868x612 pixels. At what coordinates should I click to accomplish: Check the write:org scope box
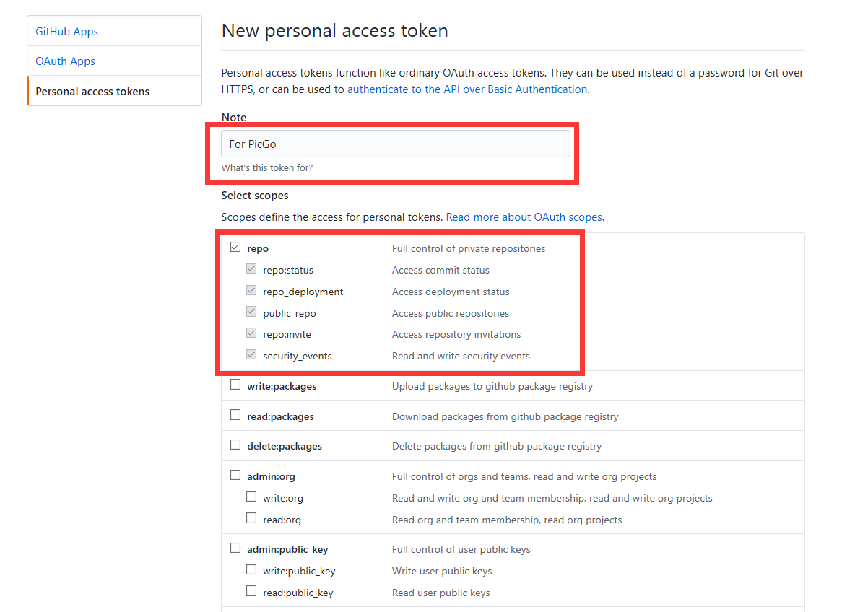251,497
